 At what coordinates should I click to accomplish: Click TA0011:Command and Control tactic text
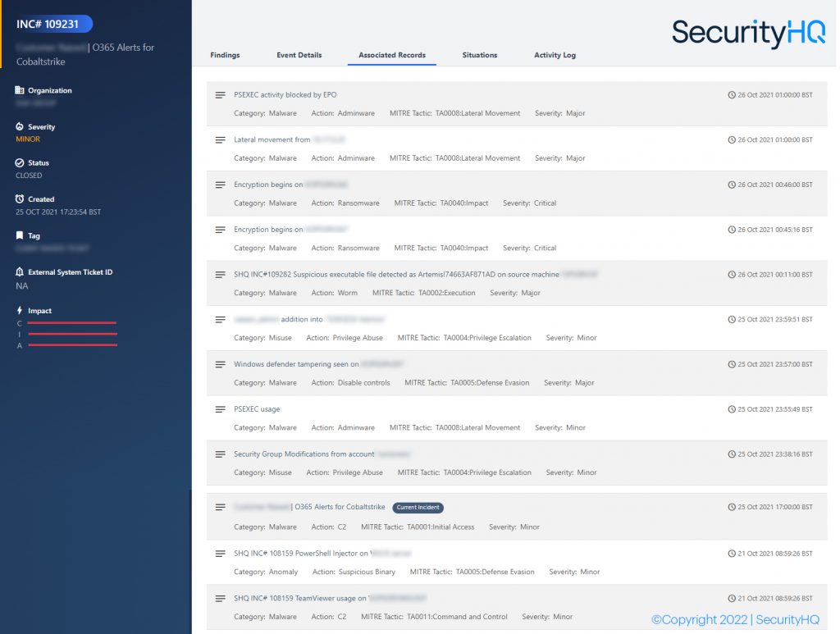(x=457, y=617)
